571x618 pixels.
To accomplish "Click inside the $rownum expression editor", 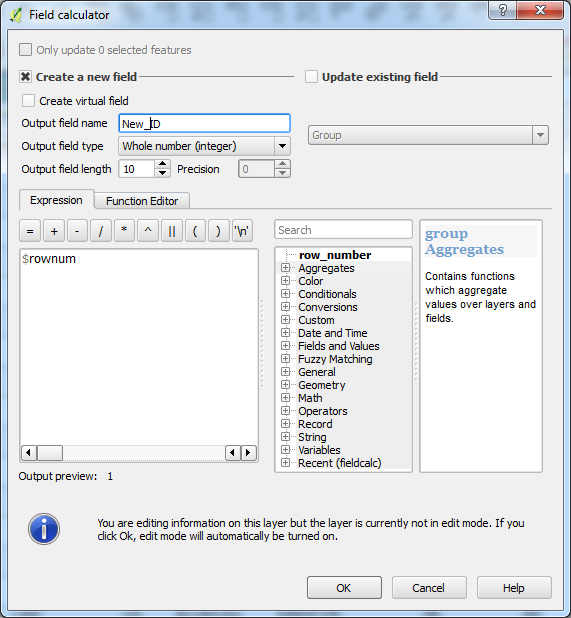I will (x=139, y=347).
